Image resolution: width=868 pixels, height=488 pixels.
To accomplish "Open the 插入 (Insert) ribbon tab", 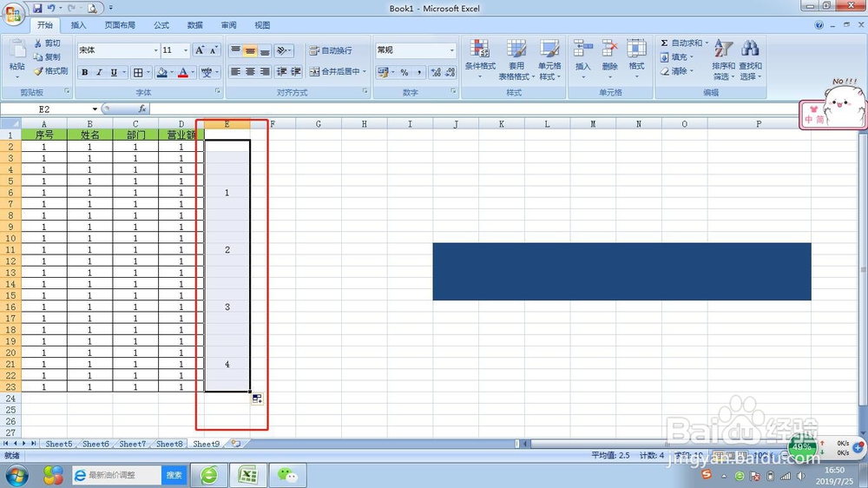I will (x=79, y=25).
